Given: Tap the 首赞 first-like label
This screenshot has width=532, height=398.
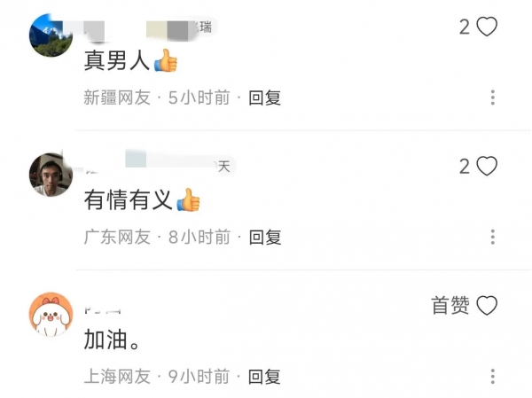Looking at the screenshot, I should pyautogui.click(x=450, y=305).
